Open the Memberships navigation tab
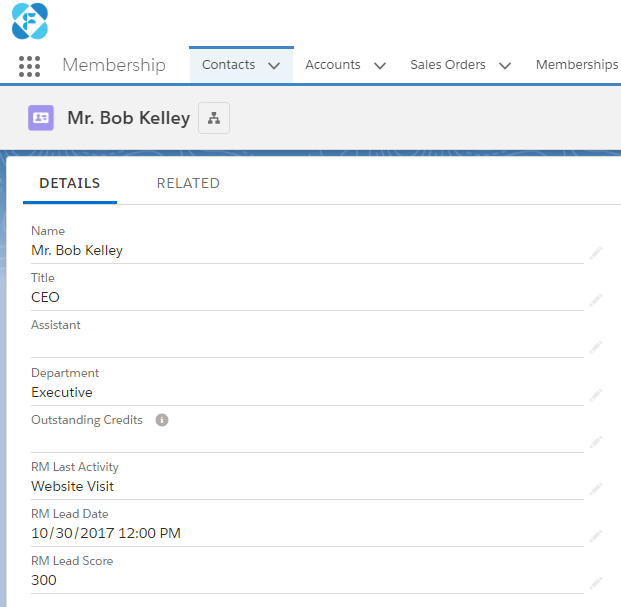This screenshot has width=621, height=607. [x=577, y=65]
